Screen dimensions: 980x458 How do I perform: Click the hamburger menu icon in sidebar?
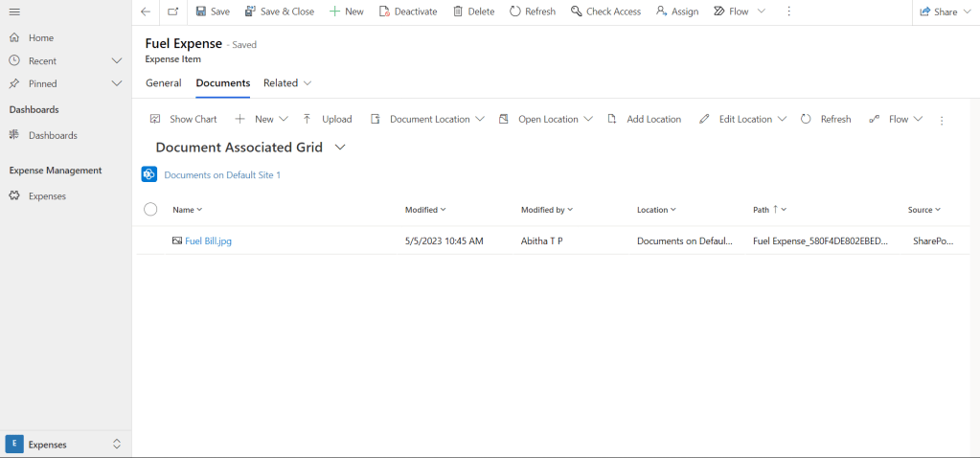tap(14, 11)
